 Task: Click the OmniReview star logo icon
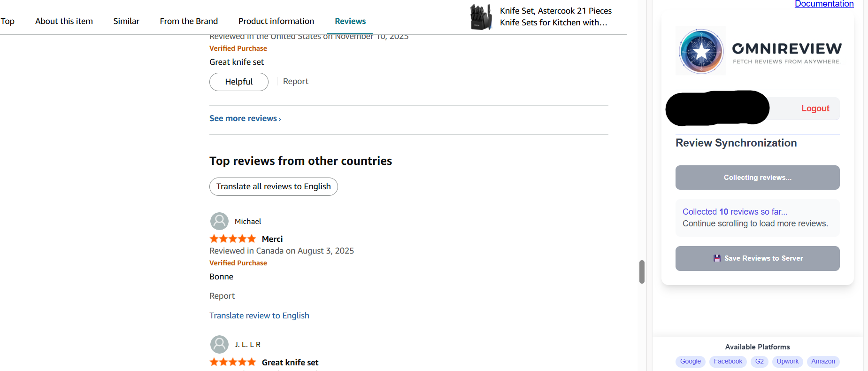pyautogui.click(x=701, y=51)
